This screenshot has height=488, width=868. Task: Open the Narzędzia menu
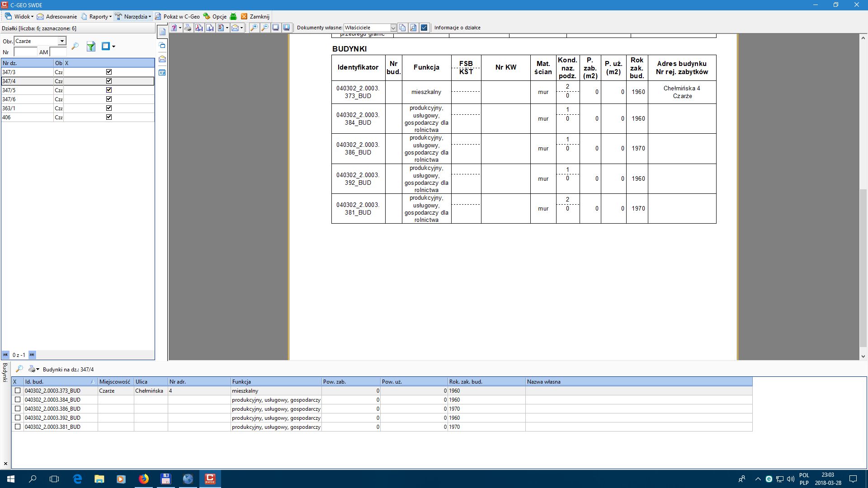point(133,16)
